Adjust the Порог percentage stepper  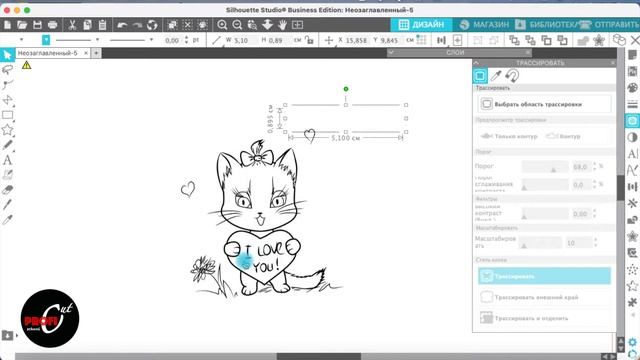click(x=594, y=167)
